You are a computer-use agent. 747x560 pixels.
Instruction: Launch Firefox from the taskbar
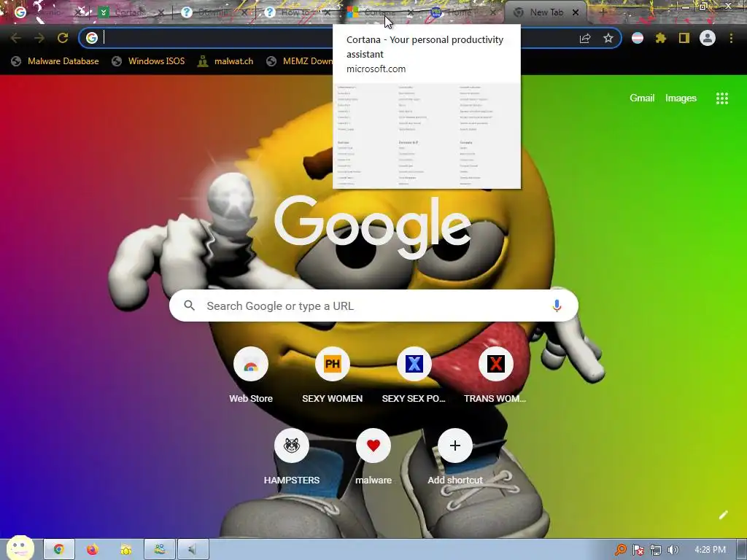93,550
